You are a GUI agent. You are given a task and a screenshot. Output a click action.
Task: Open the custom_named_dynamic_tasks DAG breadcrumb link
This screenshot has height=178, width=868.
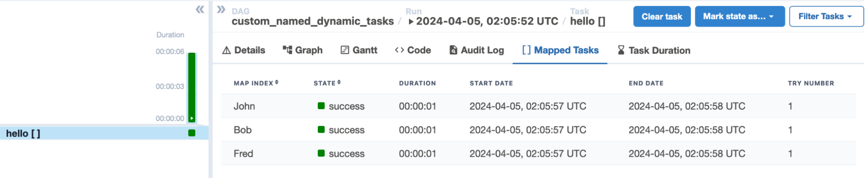coord(313,21)
